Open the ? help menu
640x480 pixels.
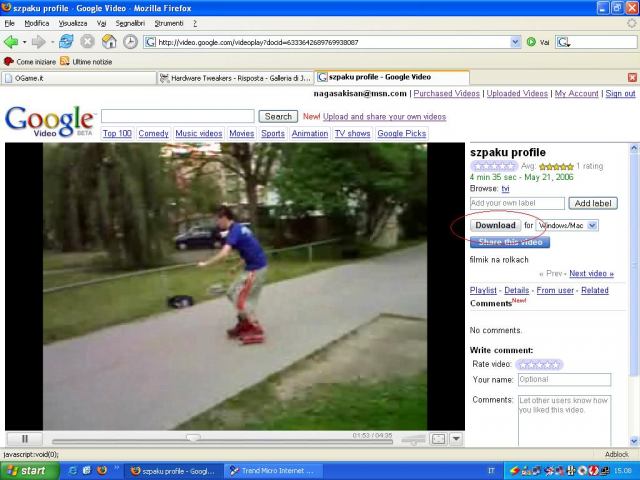[195, 23]
